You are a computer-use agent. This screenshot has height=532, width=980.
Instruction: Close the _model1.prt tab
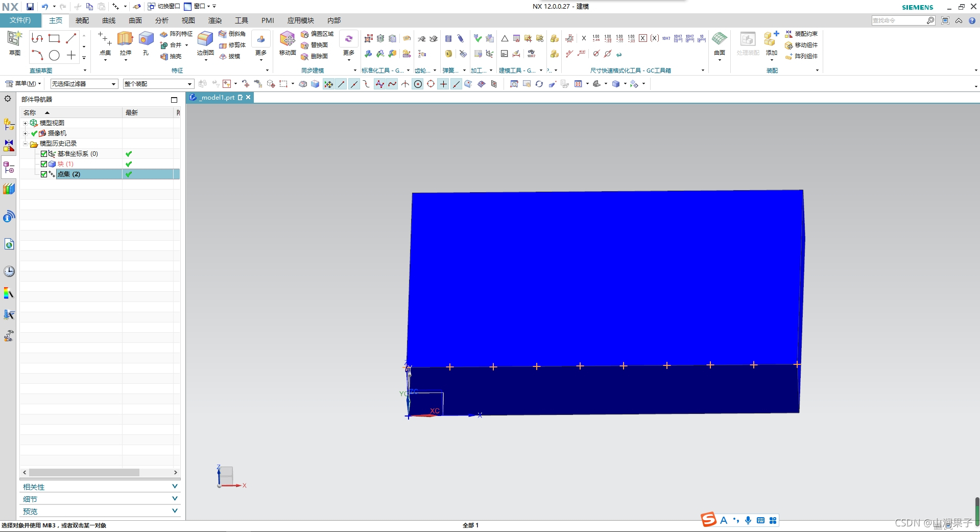pyautogui.click(x=248, y=97)
